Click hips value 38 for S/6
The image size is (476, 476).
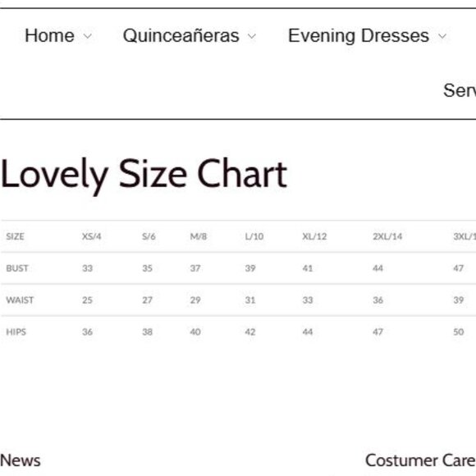(x=147, y=332)
